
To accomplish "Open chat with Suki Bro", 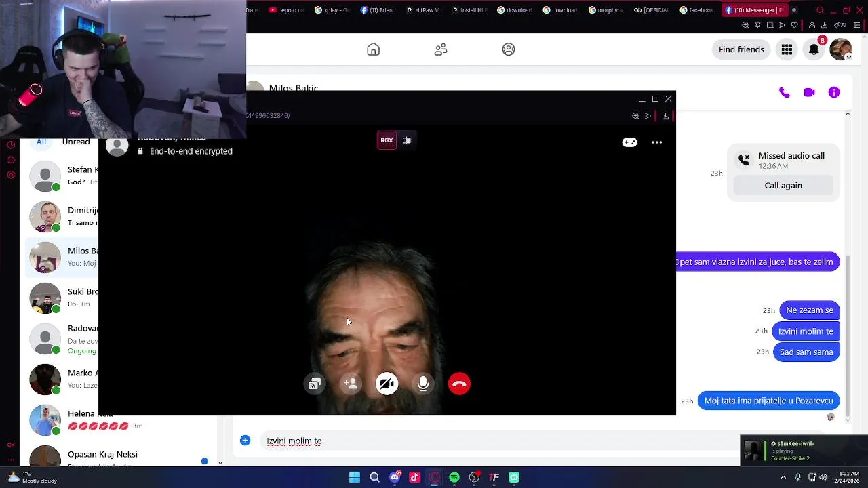I will (x=62, y=298).
